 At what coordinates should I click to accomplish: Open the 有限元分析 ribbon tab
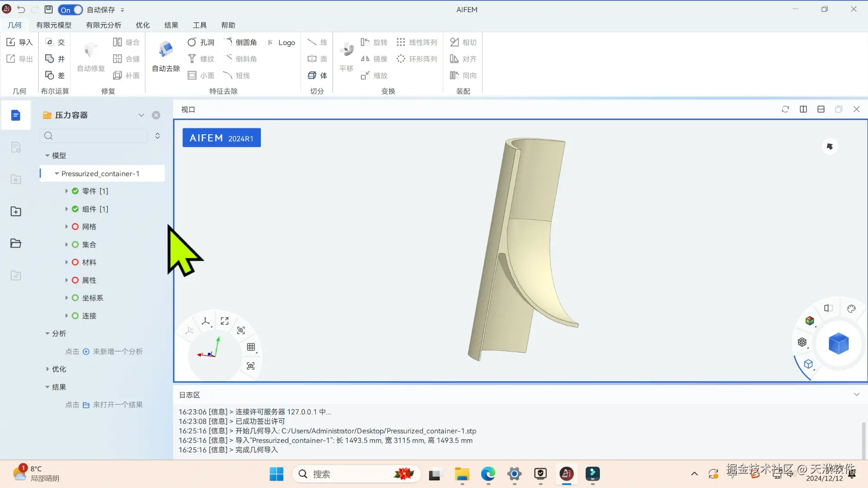point(104,25)
